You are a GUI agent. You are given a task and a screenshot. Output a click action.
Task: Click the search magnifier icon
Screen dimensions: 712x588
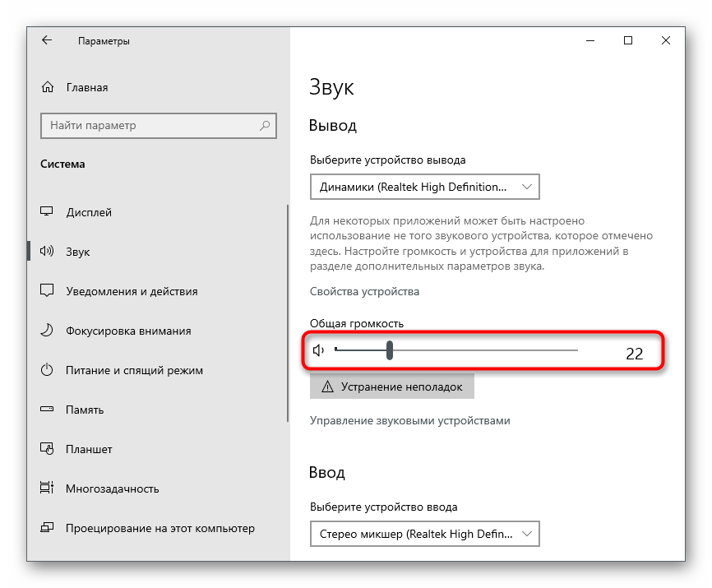[x=265, y=126]
